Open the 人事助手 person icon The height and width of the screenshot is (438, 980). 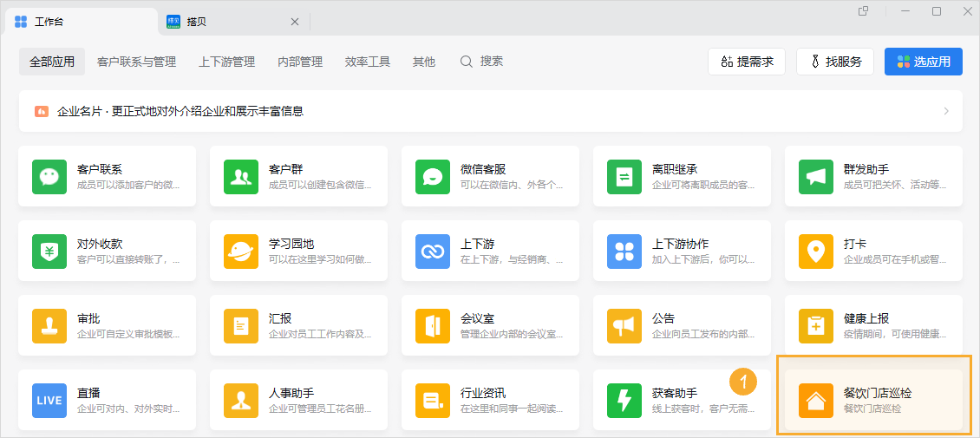coord(240,401)
